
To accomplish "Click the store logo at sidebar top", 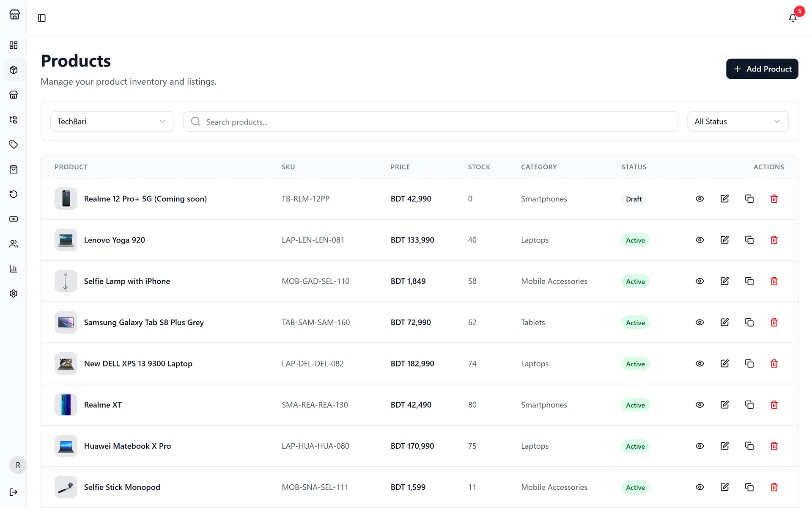I will 14,14.
